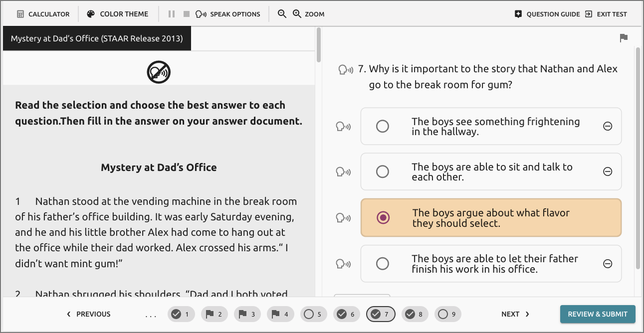Image resolution: width=644 pixels, height=333 pixels.
Task: Jump to question 6
Action: [x=347, y=314]
